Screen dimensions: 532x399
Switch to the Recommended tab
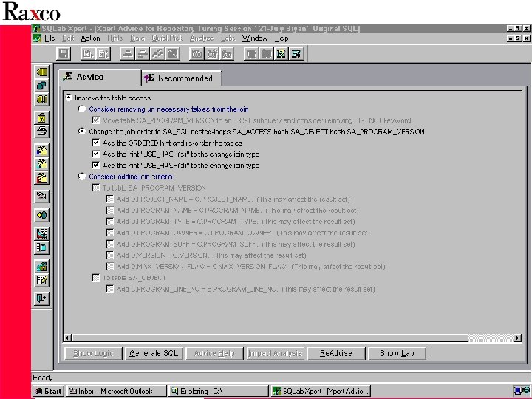(x=182, y=78)
